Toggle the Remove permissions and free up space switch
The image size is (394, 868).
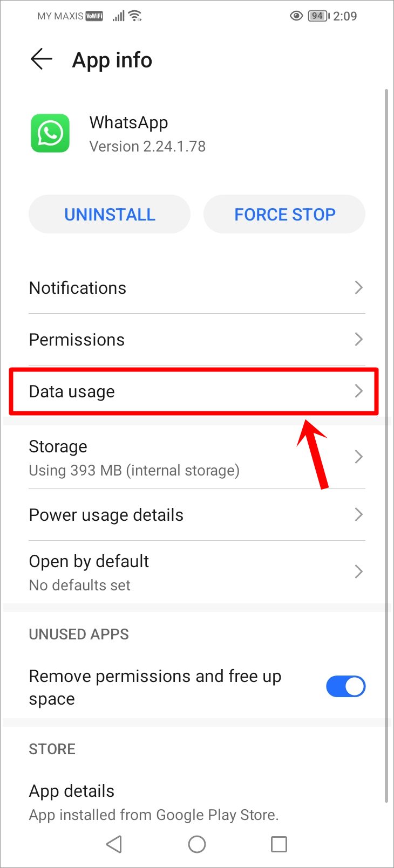[345, 686]
